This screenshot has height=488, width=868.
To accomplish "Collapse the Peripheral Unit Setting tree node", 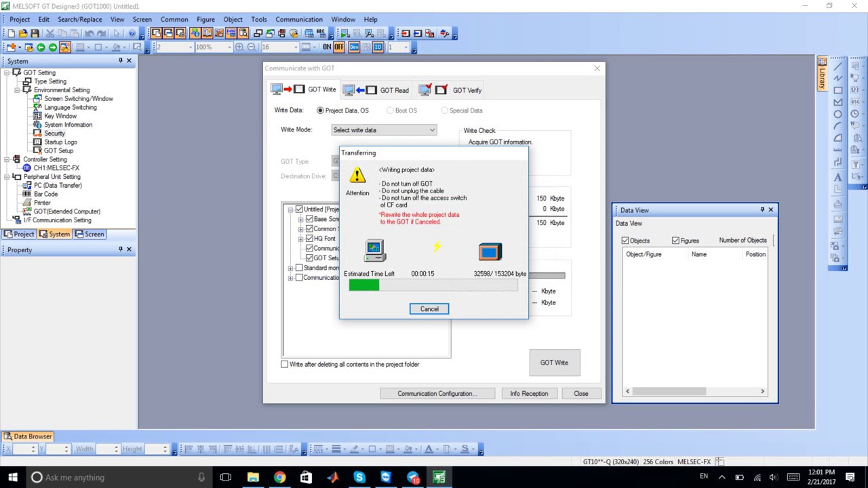I will pos(7,177).
